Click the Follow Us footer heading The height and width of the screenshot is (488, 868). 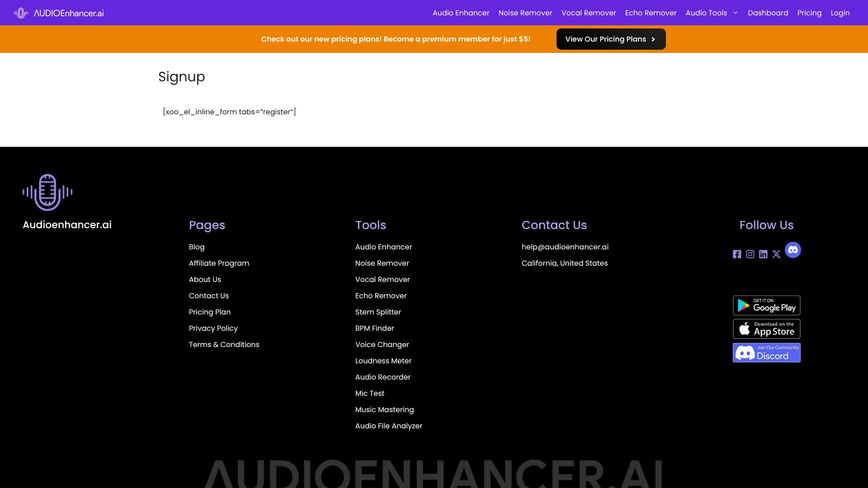click(766, 225)
